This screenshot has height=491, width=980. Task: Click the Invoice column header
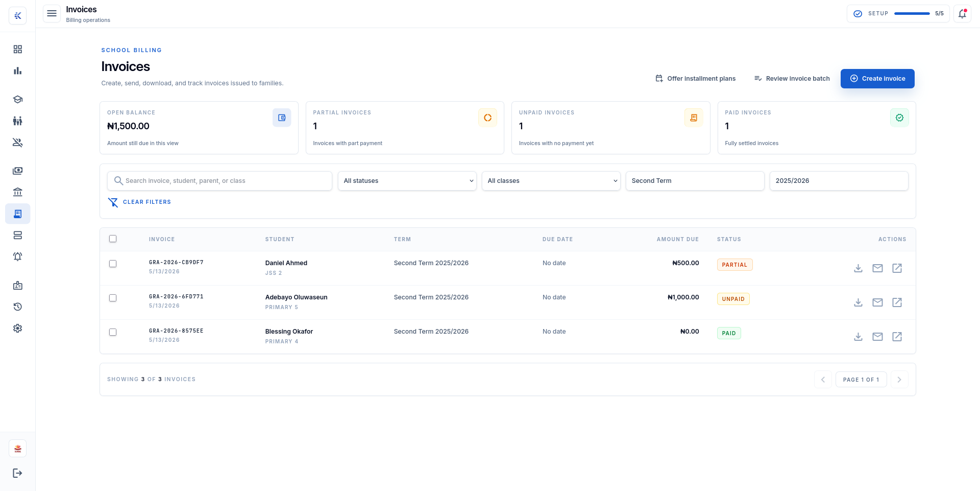[x=162, y=239]
